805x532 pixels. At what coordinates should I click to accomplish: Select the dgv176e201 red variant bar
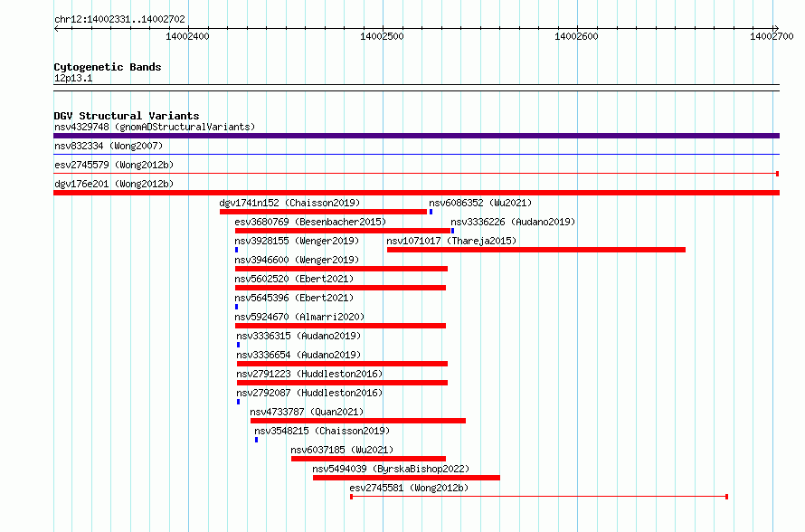coord(416,193)
